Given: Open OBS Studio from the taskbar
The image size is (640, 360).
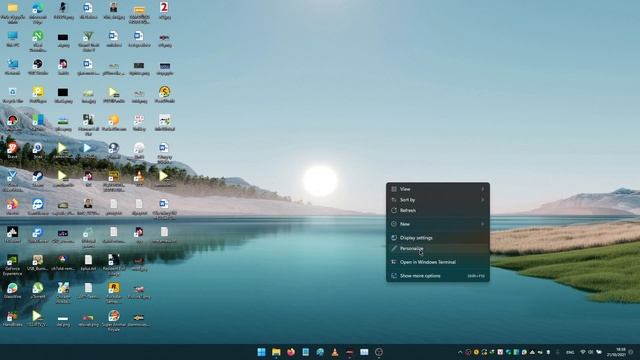Looking at the screenshot, I should [379, 352].
